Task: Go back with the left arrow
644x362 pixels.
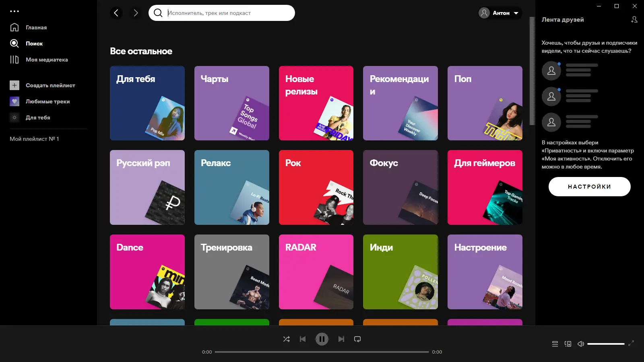Action: click(x=116, y=13)
